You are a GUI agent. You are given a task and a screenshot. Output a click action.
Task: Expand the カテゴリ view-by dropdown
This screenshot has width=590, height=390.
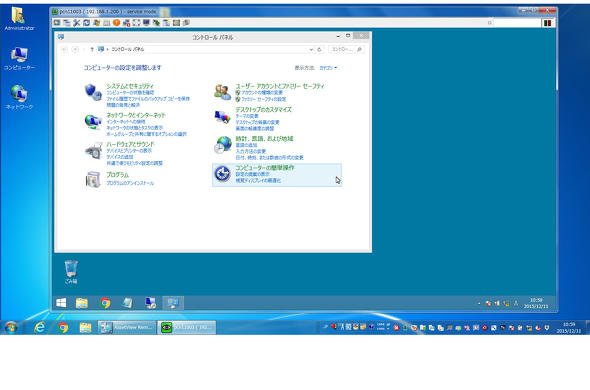tap(328, 68)
